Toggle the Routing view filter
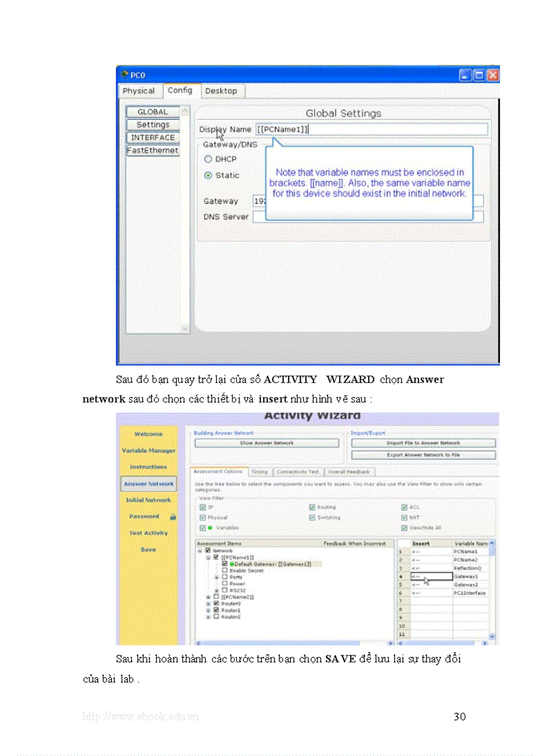Viewport: 549px width, 756px height. click(x=312, y=506)
